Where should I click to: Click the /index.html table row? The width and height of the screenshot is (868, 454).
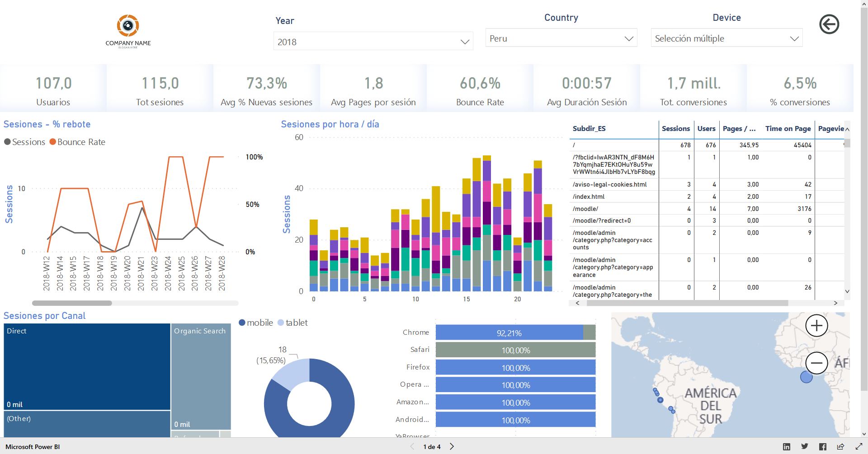click(x=706, y=197)
